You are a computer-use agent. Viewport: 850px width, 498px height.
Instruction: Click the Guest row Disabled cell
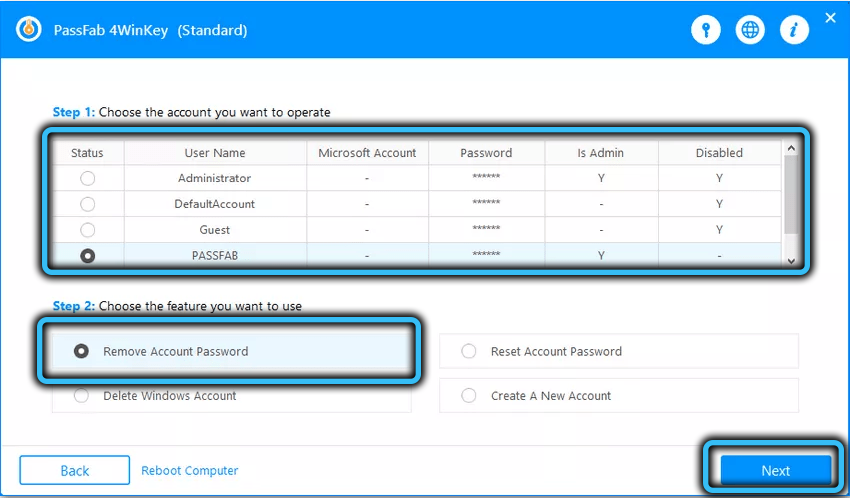pos(719,230)
